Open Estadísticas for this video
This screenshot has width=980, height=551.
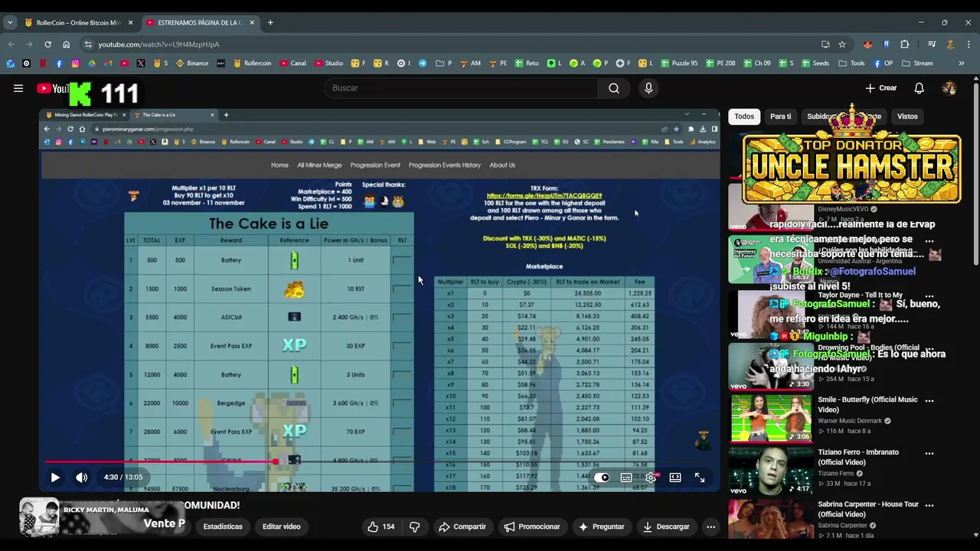[223, 527]
